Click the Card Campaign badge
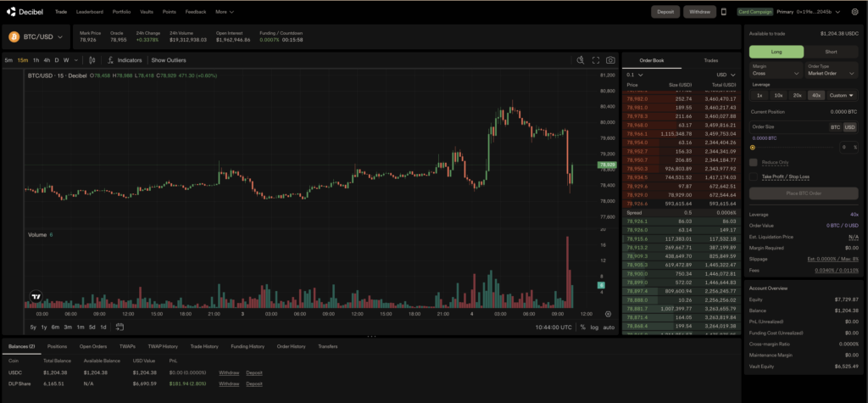This screenshot has height=403, width=868. point(755,12)
